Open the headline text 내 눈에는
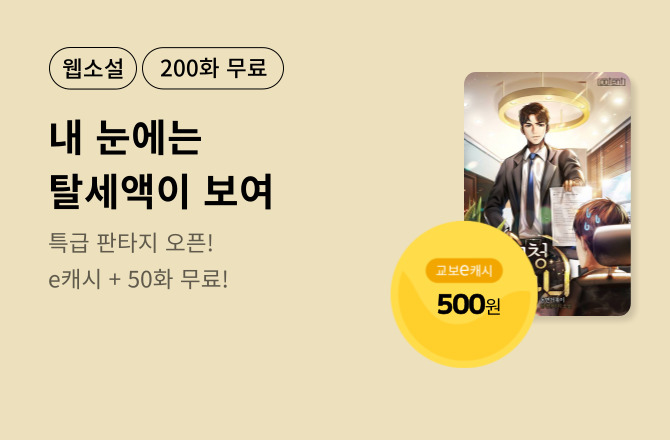The height and width of the screenshot is (440, 670). (125, 138)
